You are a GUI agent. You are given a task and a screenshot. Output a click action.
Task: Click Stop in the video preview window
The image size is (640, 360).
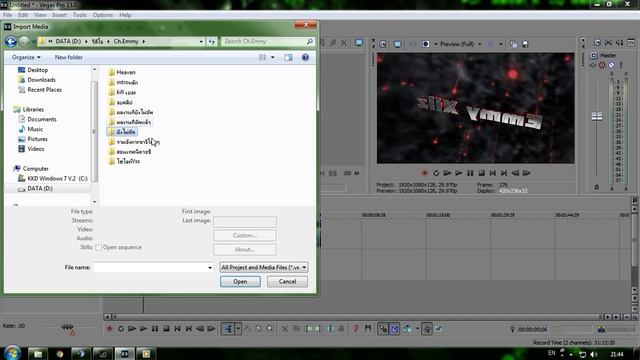[482, 173]
